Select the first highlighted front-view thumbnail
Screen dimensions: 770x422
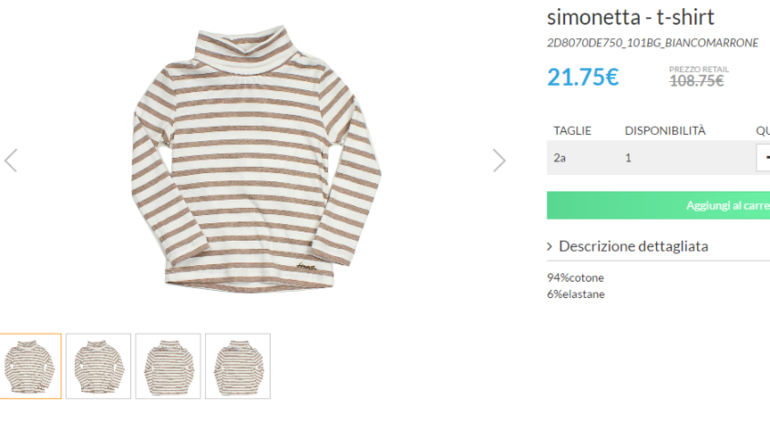(x=29, y=366)
